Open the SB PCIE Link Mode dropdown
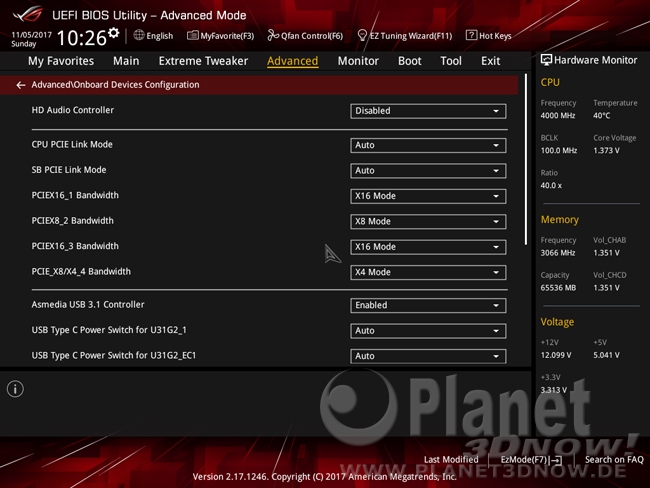The image size is (650, 488). (428, 171)
